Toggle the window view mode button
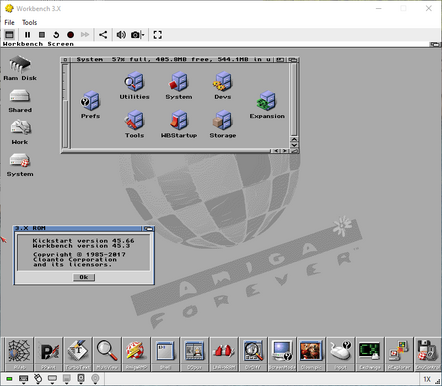This screenshot has height=386, width=442. (9, 35)
